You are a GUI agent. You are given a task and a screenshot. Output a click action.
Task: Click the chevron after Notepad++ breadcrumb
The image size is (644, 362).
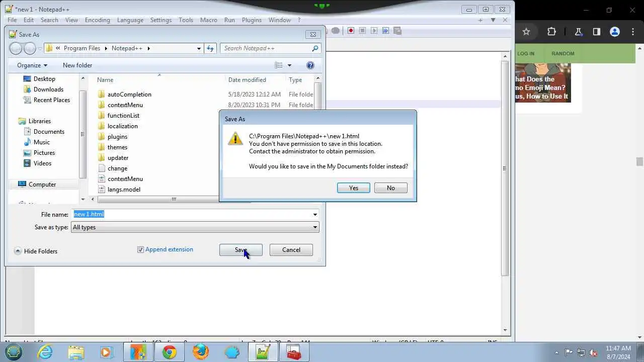[x=148, y=48]
